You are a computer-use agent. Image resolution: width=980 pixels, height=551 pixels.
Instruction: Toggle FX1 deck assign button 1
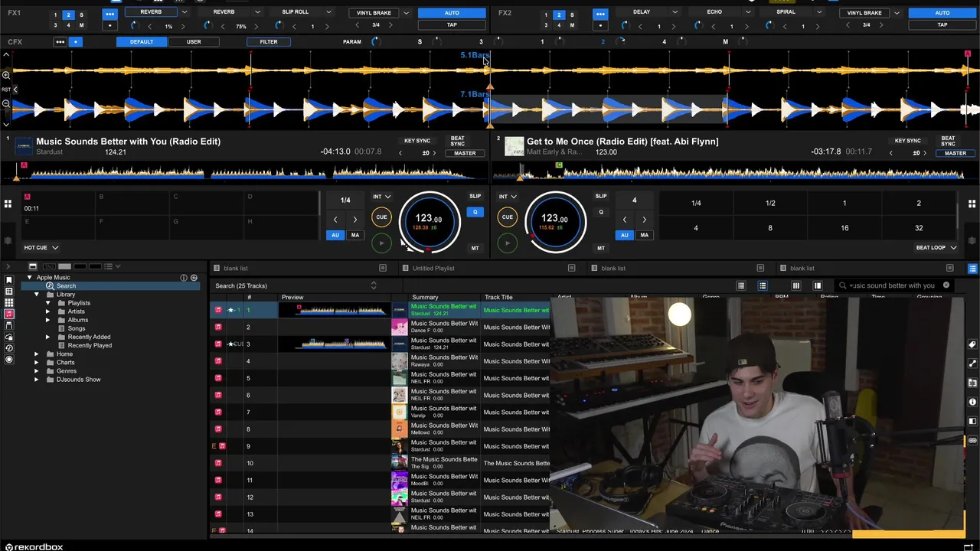point(55,15)
